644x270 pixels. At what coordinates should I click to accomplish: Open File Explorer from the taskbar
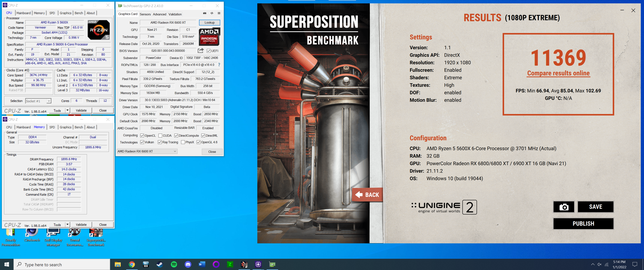tap(118, 264)
